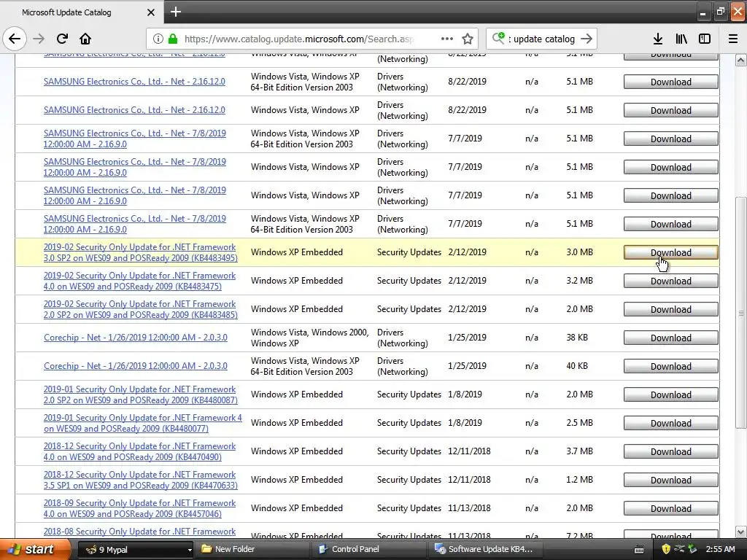
Task: Click the search engine icon in search box
Action: point(498,39)
